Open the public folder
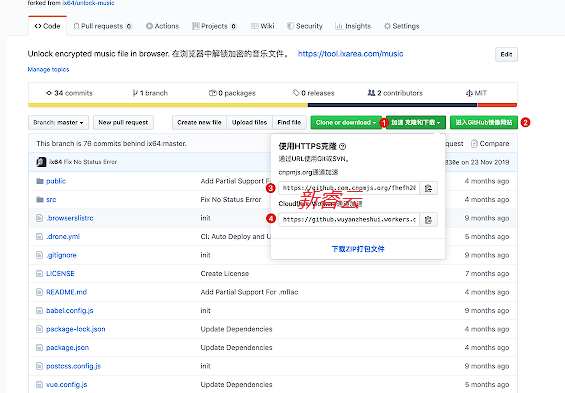The width and height of the screenshot is (565, 393). click(x=56, y=181)
